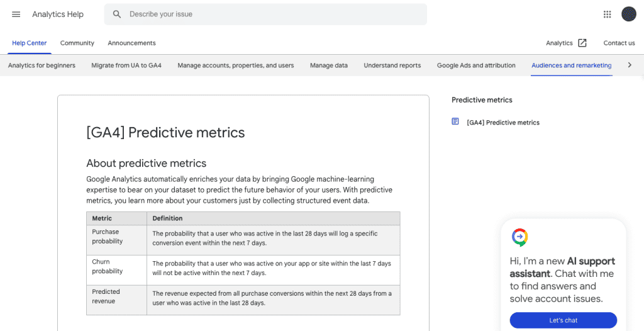The image size is (644, 331).
Task: Select Audiences and remarketing category
Action: (571, 65)
